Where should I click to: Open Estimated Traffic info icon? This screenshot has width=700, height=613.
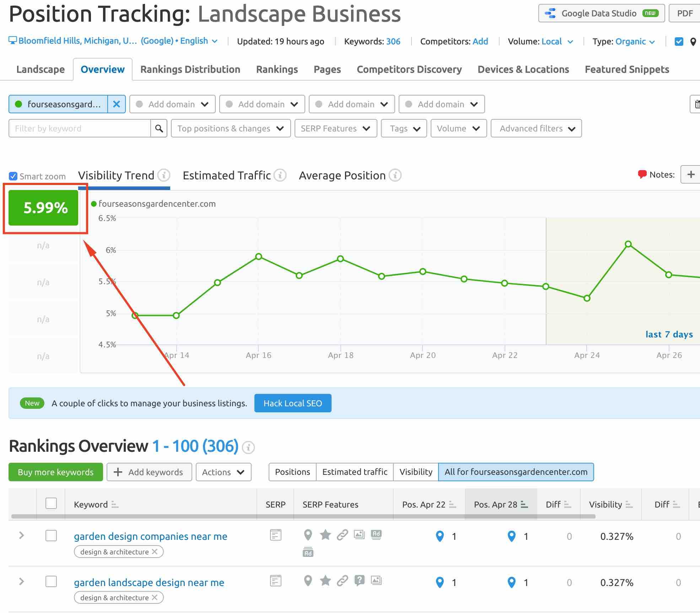280,175
